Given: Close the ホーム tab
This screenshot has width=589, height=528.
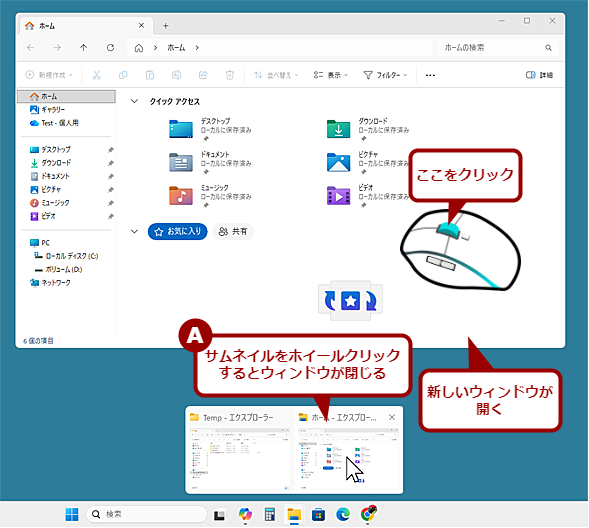Looking at the screenshot, I should pos(141,26).
